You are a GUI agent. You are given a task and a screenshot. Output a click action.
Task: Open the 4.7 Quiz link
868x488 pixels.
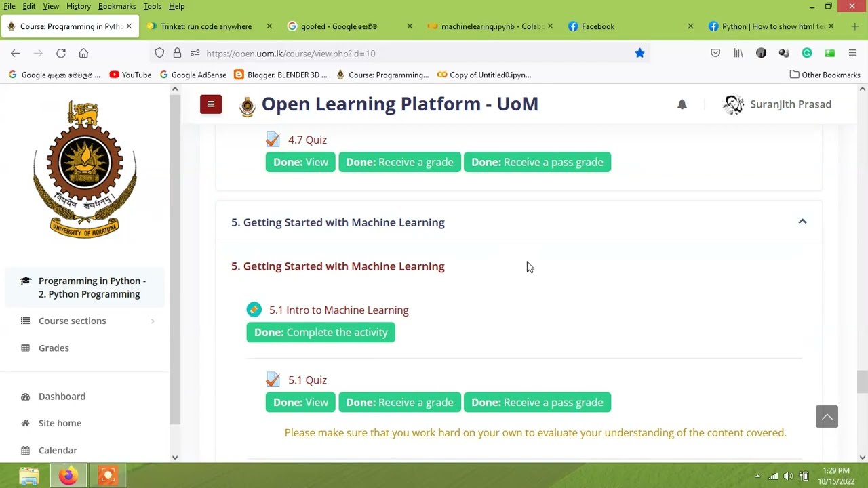coord(307,140)
